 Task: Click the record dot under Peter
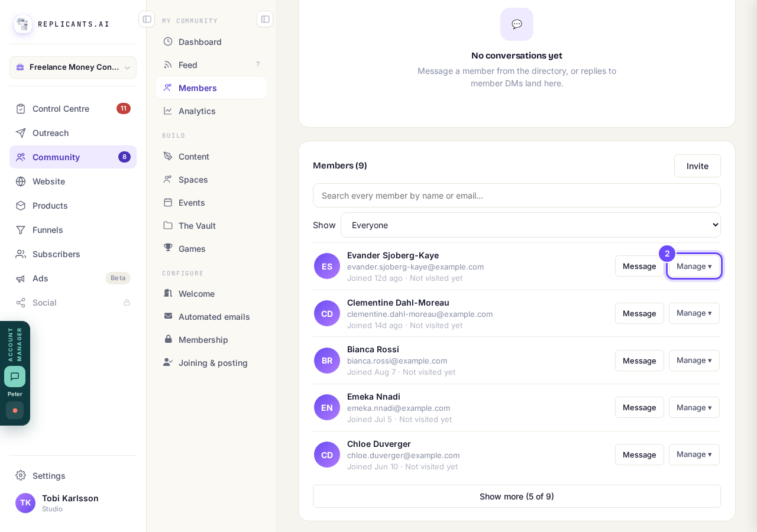point(15,410)
